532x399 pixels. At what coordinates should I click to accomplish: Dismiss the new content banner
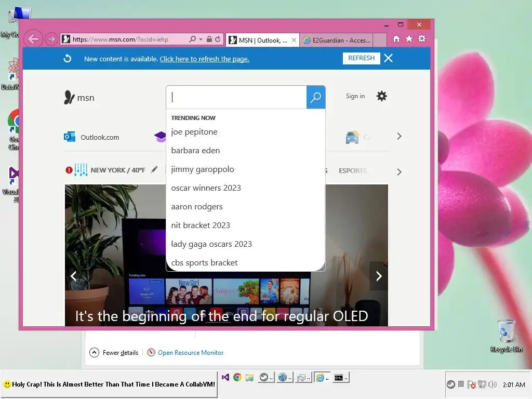(x=389, y=58)
